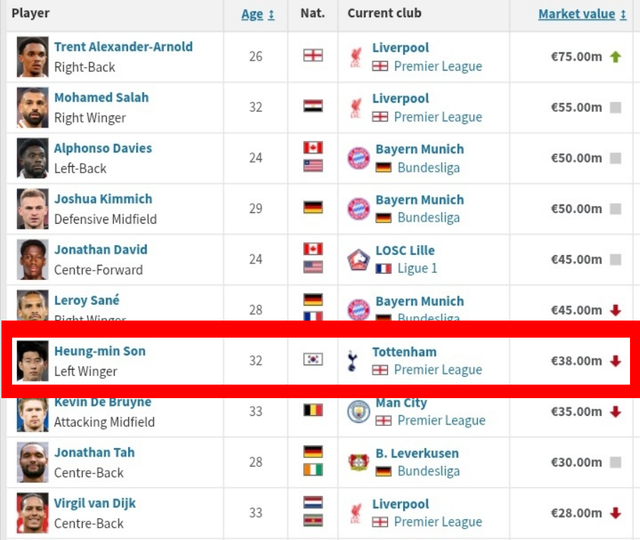Open Heung-min Son's player profile link
The height and width of the screenshot is (540, 640).
tap(99, 351)
